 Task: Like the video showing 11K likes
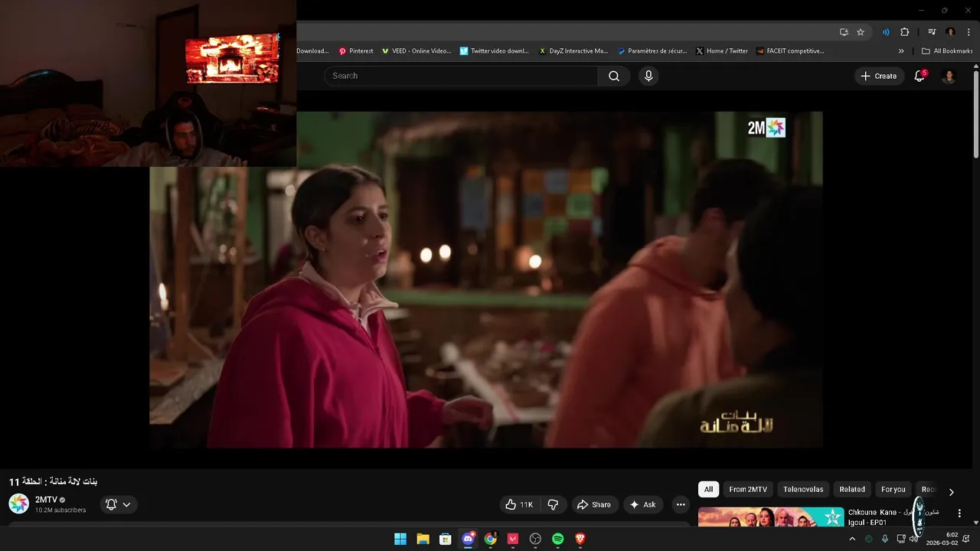coord(519,504)
